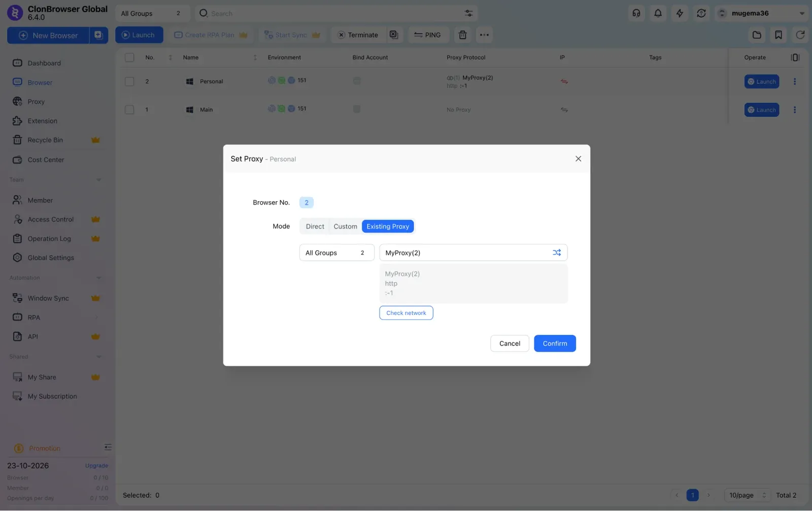The height and width of the screenshot is (511, 812).
Task: Collapse the Team section
Action: pyautogui.click(x=98, y=180)
